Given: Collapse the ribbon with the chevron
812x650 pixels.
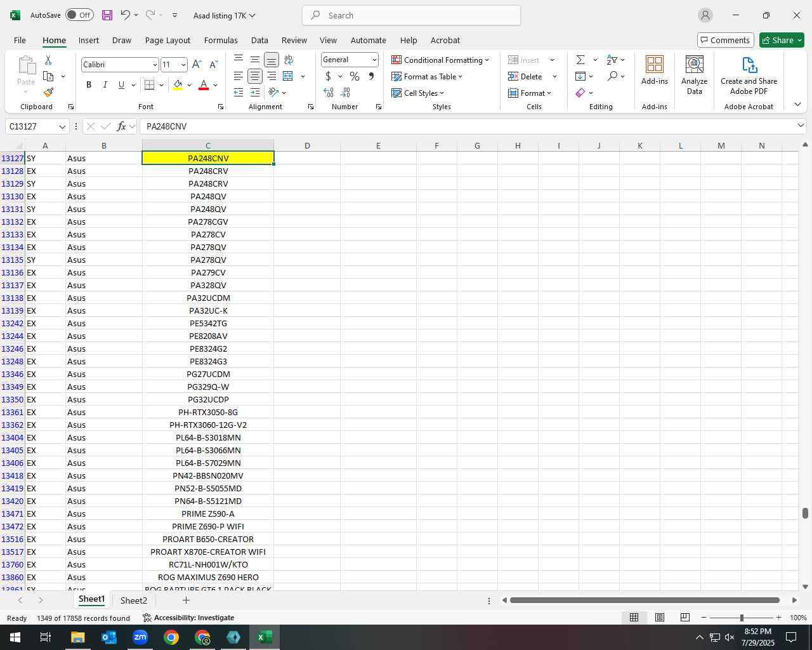Looking at the screenshot, I should (797, 104).
